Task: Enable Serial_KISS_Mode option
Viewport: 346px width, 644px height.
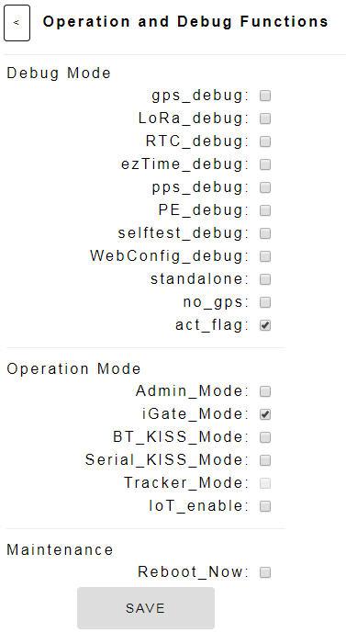Action: pyautogui.click(x=265, y=460)
